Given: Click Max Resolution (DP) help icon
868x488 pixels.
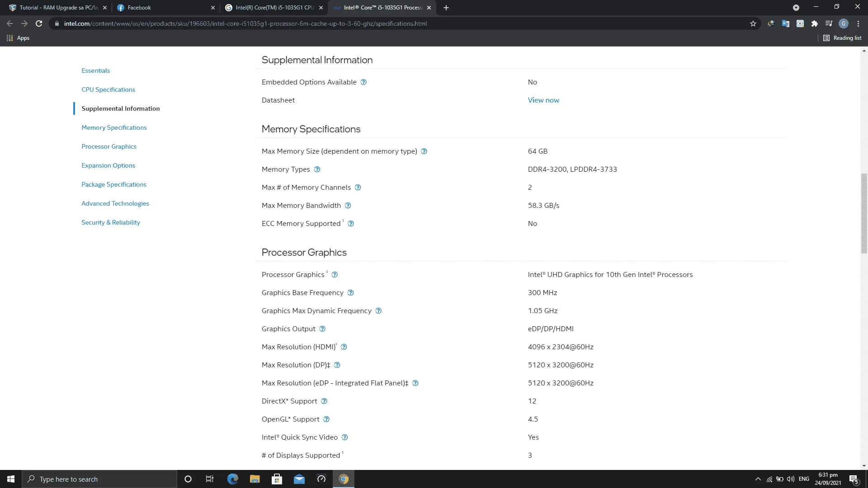Looking at the screenshot, I should click(337, 365).
